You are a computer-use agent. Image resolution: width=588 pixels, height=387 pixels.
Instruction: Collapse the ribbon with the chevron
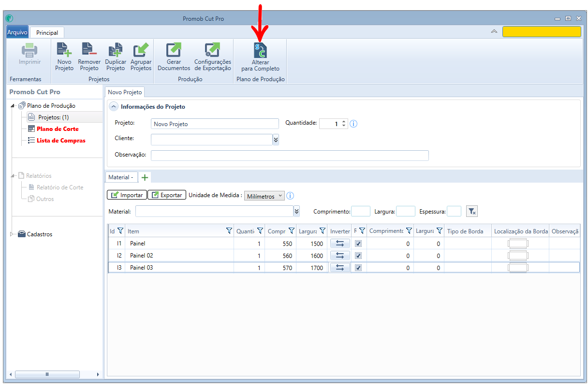pos(494,31)
